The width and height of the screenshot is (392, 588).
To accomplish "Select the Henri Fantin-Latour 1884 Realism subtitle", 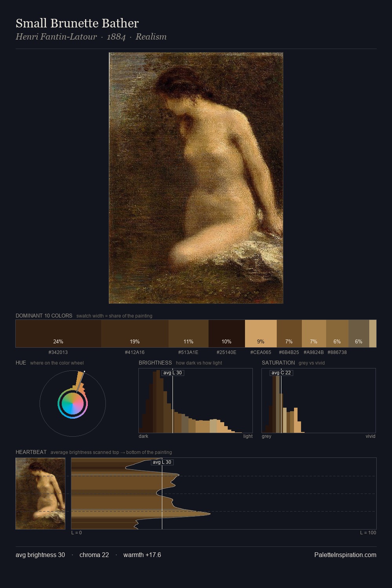I will 91,37.
